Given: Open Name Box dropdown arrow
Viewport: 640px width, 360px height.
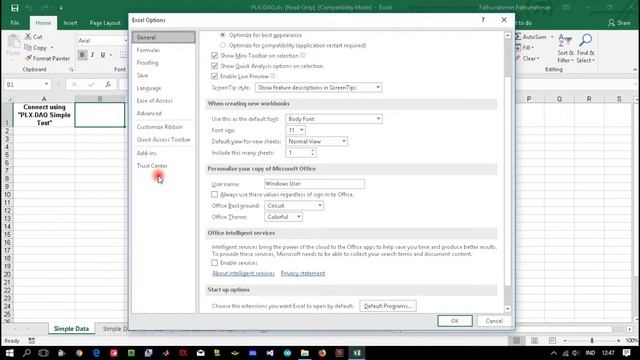Looking at the screenshot, I should (46, 84).
